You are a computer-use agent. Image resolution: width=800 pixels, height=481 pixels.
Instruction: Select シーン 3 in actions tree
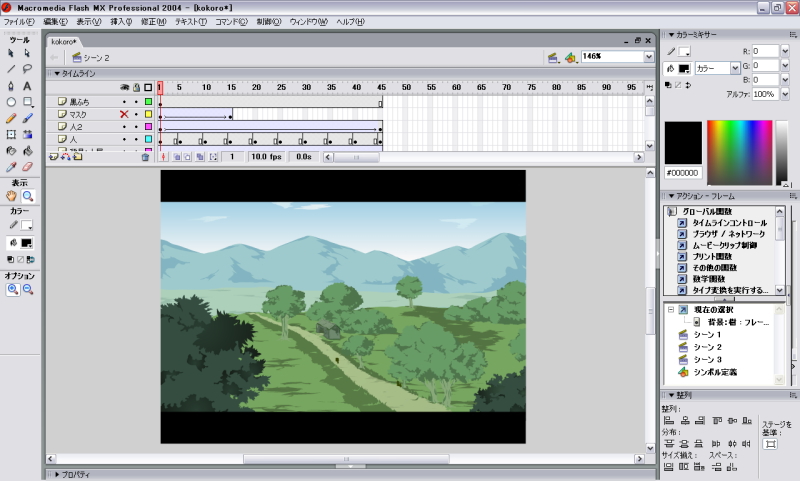(x=707, y=360)
